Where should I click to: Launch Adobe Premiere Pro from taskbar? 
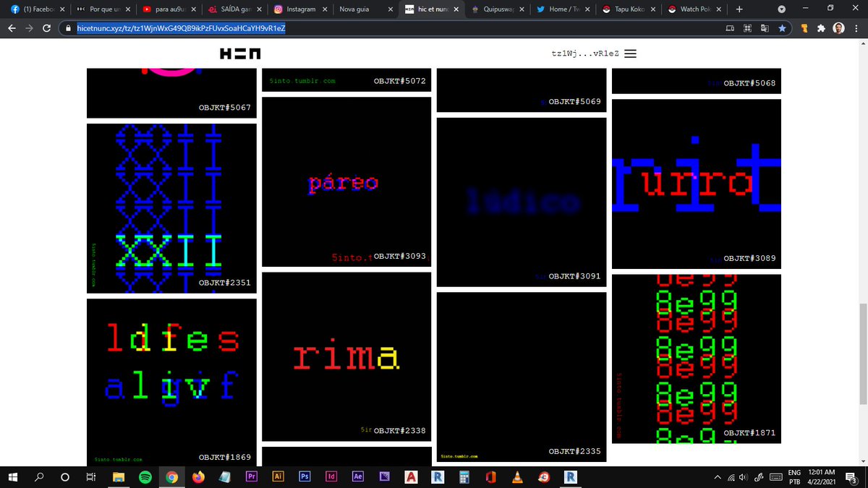pyautogui.click(x=252, y=477)
